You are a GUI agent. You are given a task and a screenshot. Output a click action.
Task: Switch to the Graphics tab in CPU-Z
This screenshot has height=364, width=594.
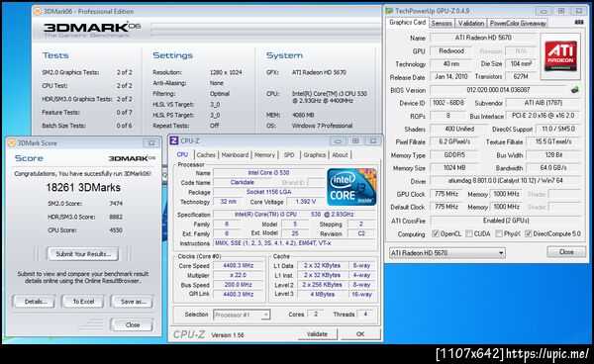click(315, 154)
